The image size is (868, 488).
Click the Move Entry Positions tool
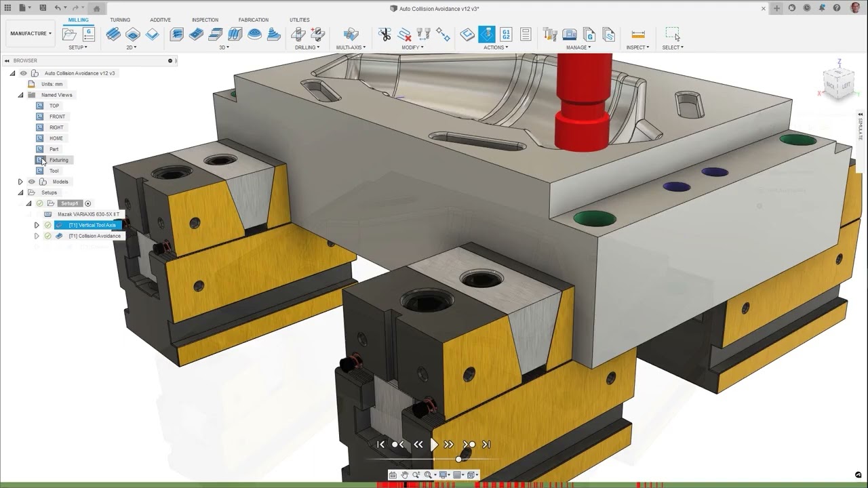point(443,34)
